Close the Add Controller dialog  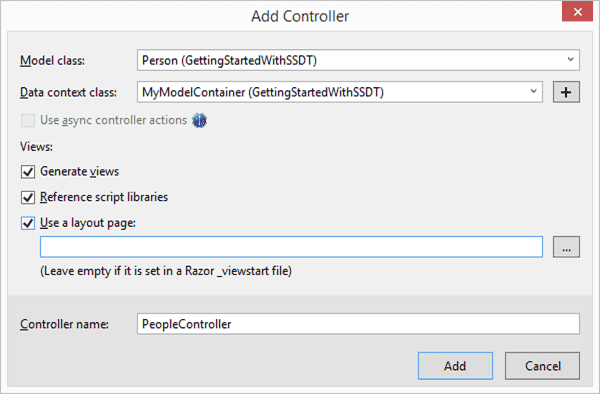coord(577,12)
